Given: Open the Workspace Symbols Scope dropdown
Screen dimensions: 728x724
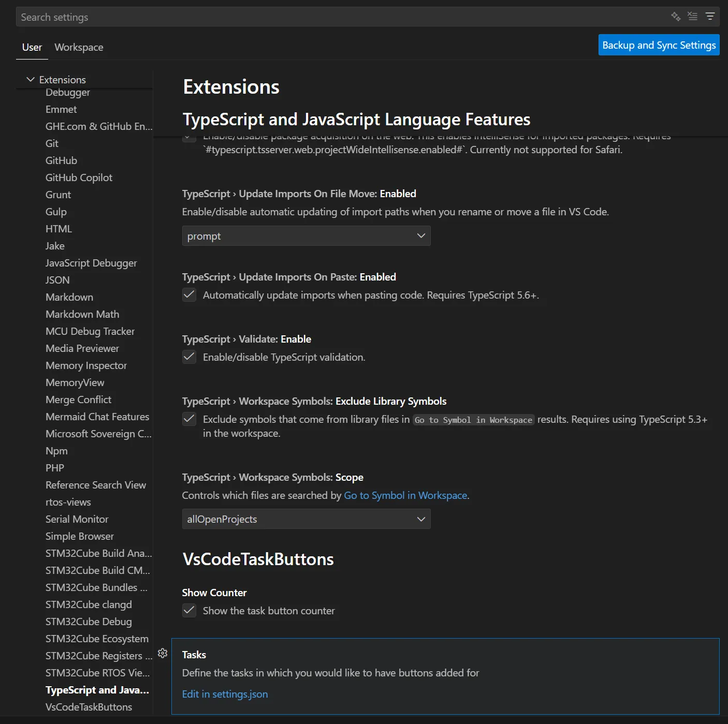Looking at the screenshot, I should pyautogui.click(x=306, y=519).
